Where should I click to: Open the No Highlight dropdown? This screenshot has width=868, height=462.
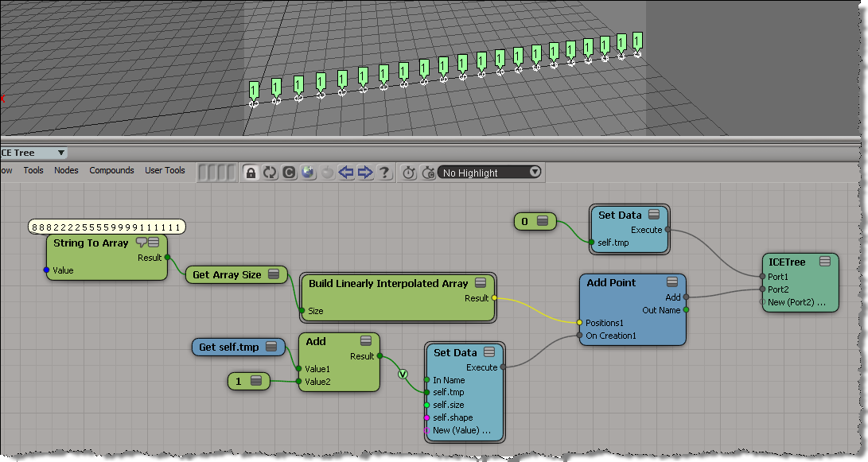[x=488, y=173]
